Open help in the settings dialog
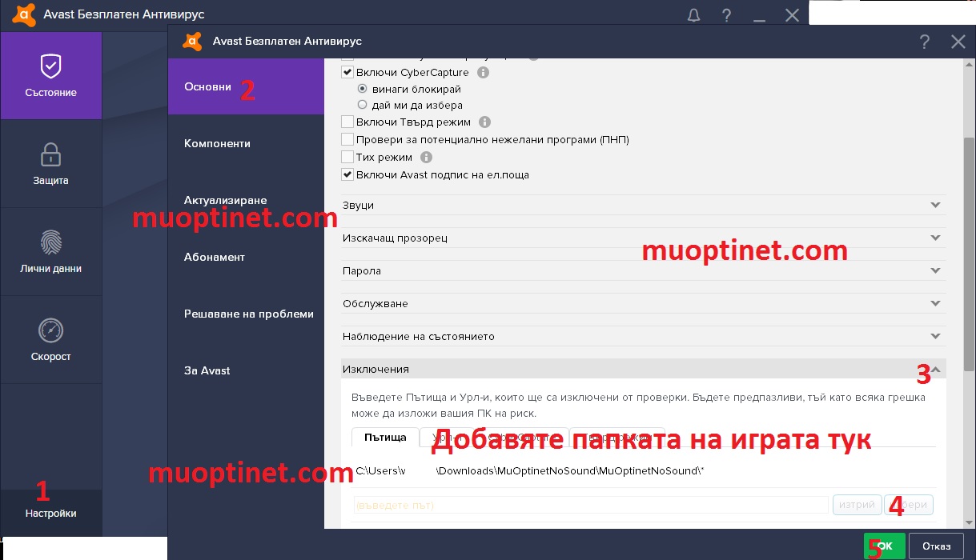This screenshot has width=976, height=560. click(925, 42)
